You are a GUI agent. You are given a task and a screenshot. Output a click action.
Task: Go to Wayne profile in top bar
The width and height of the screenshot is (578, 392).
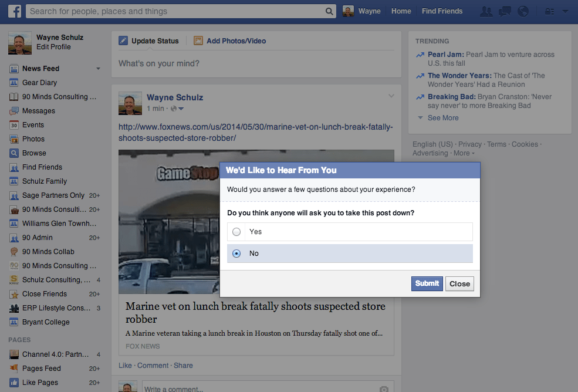pyautogui.click(x=361, y=11)
